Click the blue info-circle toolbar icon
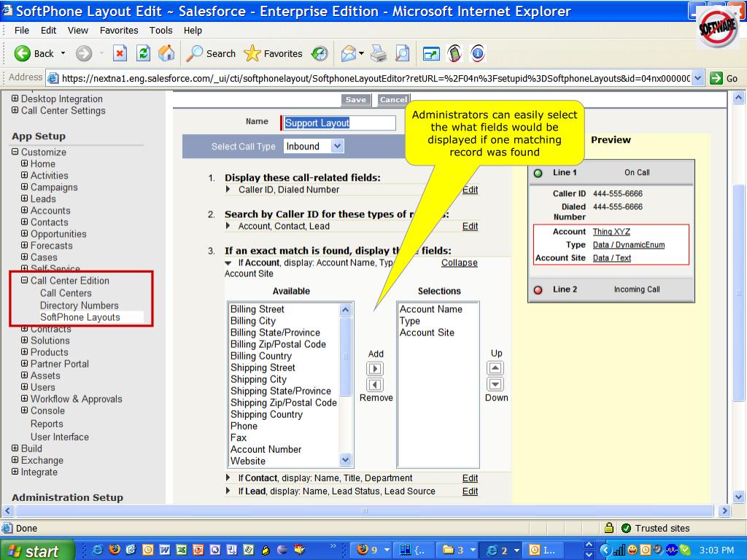Viewport: 747px width, 560px height. (477, 53)
